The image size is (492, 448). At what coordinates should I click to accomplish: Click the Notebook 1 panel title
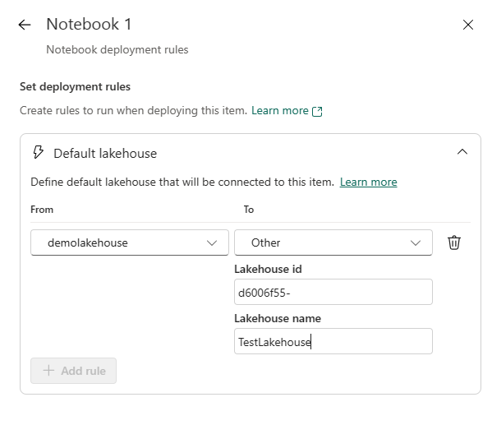(x=89, y=25)
